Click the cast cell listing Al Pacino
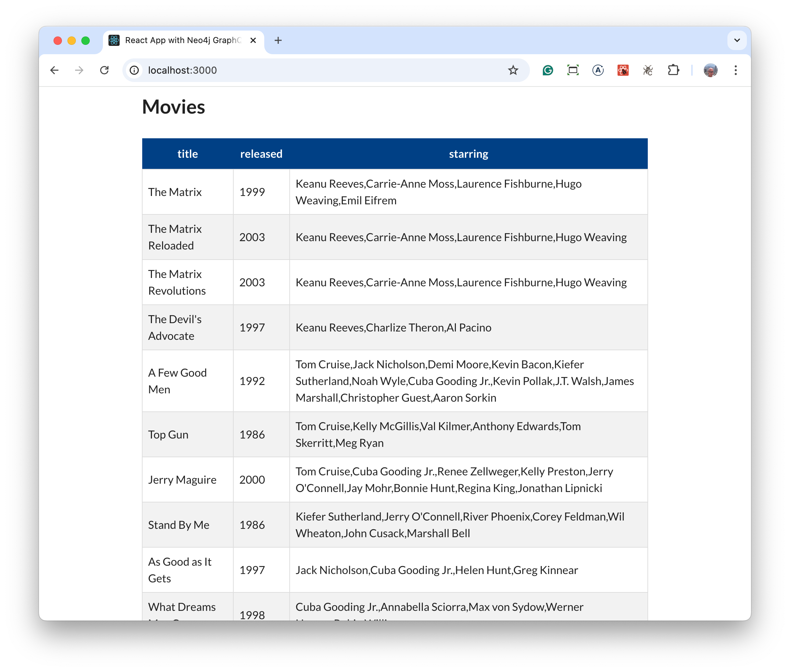Viewport: 790px width, 672px height. (x=468, y=327)
